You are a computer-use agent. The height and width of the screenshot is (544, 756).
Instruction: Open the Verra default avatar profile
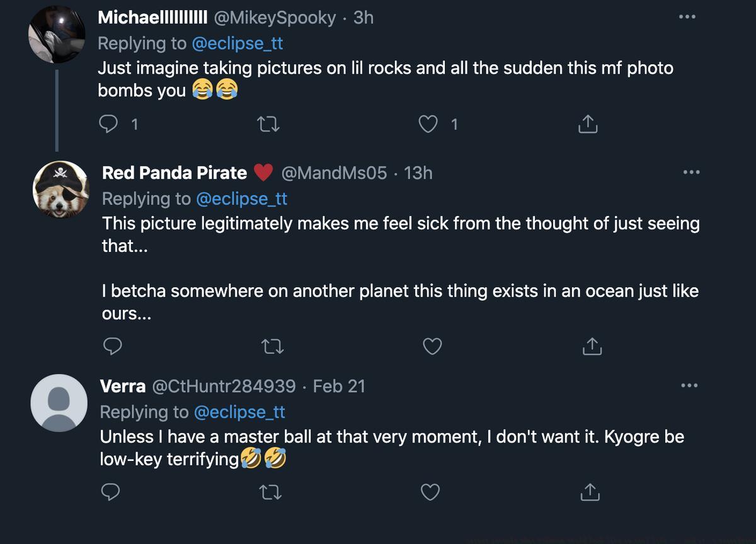pos(59,403)
